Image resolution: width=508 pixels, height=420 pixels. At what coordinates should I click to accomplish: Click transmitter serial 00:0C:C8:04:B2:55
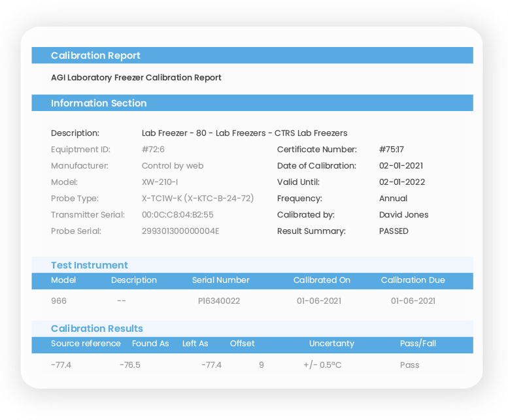178,214
